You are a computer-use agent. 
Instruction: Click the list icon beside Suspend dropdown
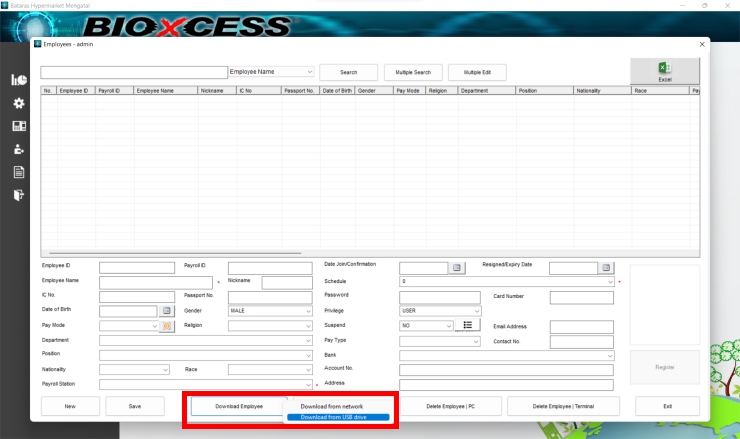pyautogui.click(x=467, y=325)
